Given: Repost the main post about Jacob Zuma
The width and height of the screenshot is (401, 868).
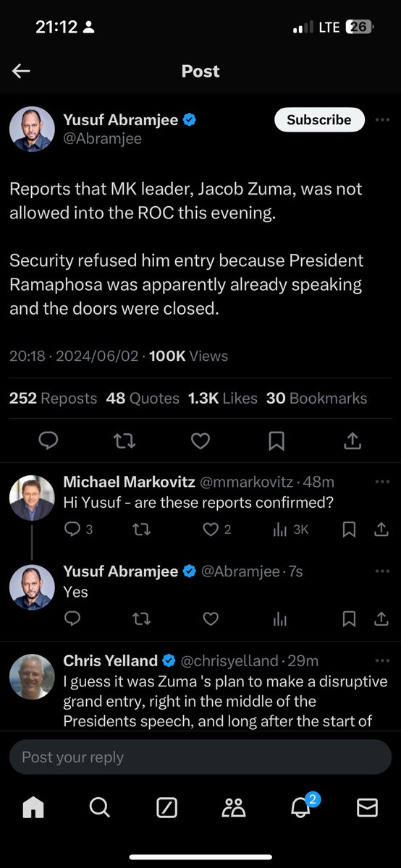Looking at the screenshot, I should pyautogui.click(x=124, y=441).
